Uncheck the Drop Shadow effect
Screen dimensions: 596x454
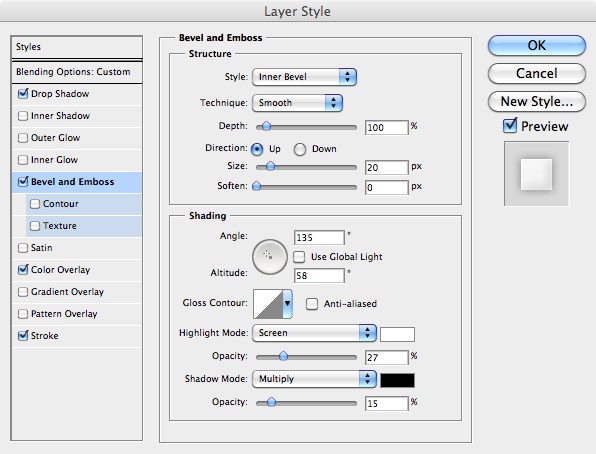click(23, 94)
